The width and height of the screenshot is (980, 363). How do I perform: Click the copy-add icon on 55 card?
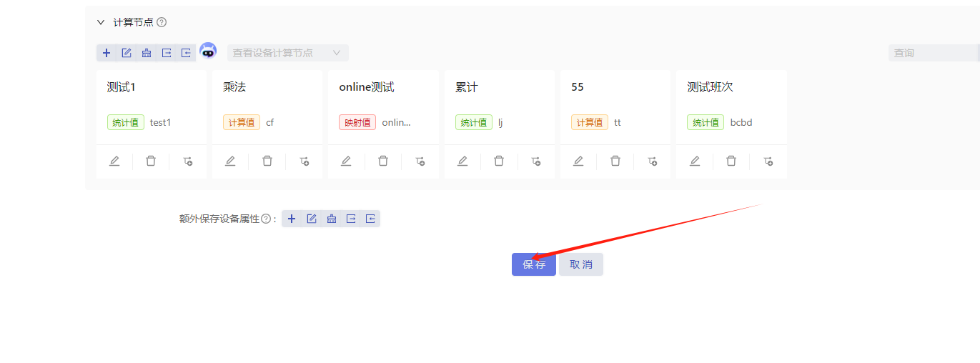point(653,161)
